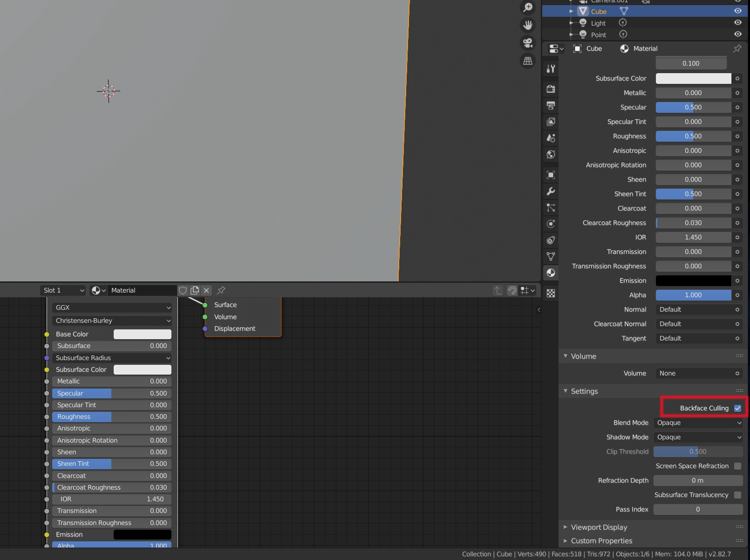The image size is (750, 560).
Task: Open the Shadow Mode dropdown
Action: click(x=698, y=437)
